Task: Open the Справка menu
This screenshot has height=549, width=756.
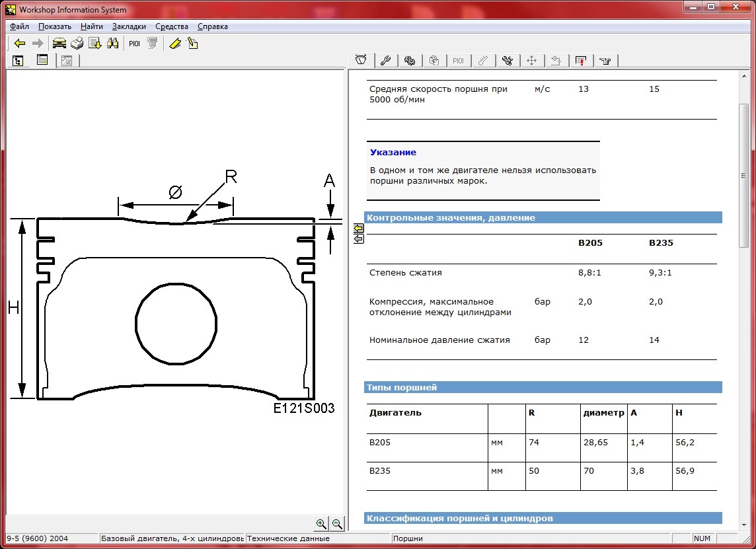Action: (x=212, y=26)
